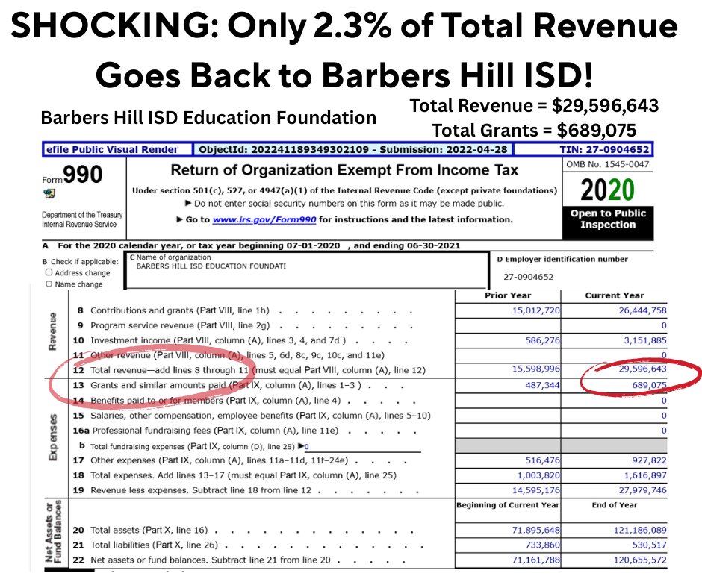Click prior year other expenses 516,476
The image size is (702, 588).
coord(543,460)
